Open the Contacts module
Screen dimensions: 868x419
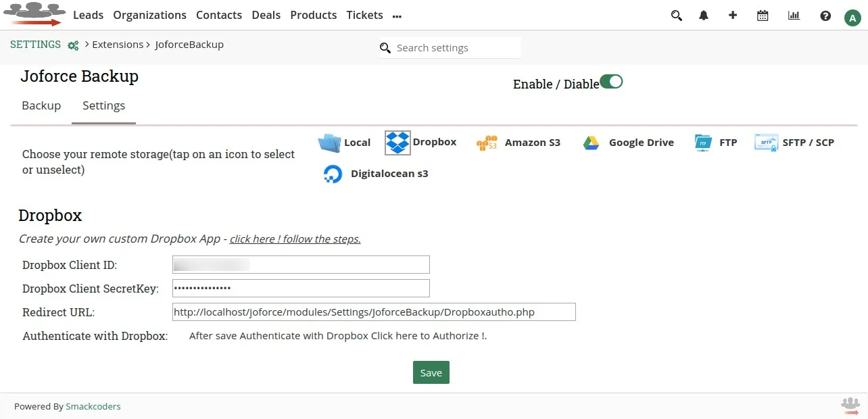coord(219,15)
